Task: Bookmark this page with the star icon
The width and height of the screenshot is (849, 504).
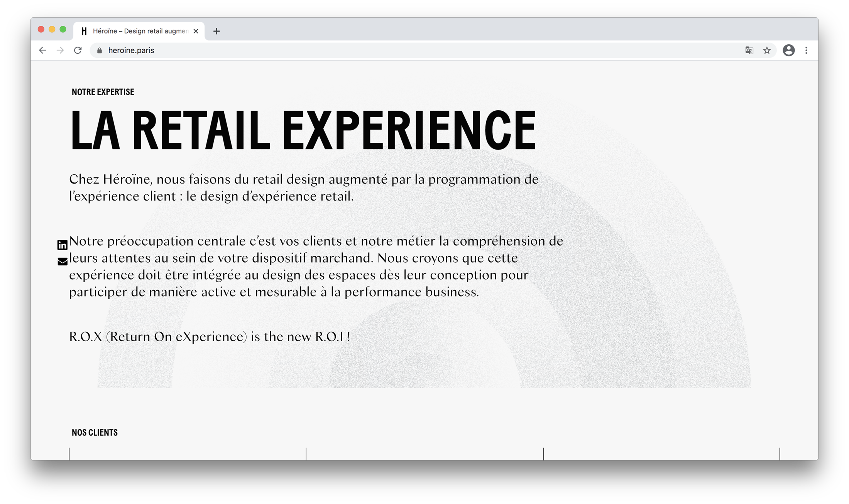Action: [x=767, y=51]
